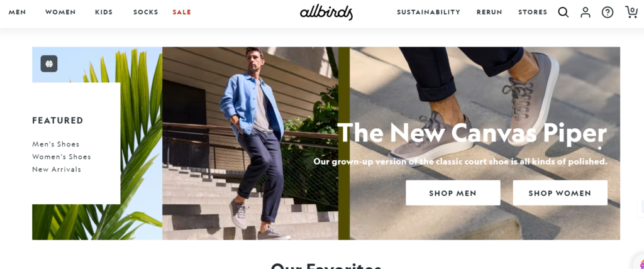Screen dimensions: 644x269
Task: Open the shopping cart icon
Action: pos(631,12)
